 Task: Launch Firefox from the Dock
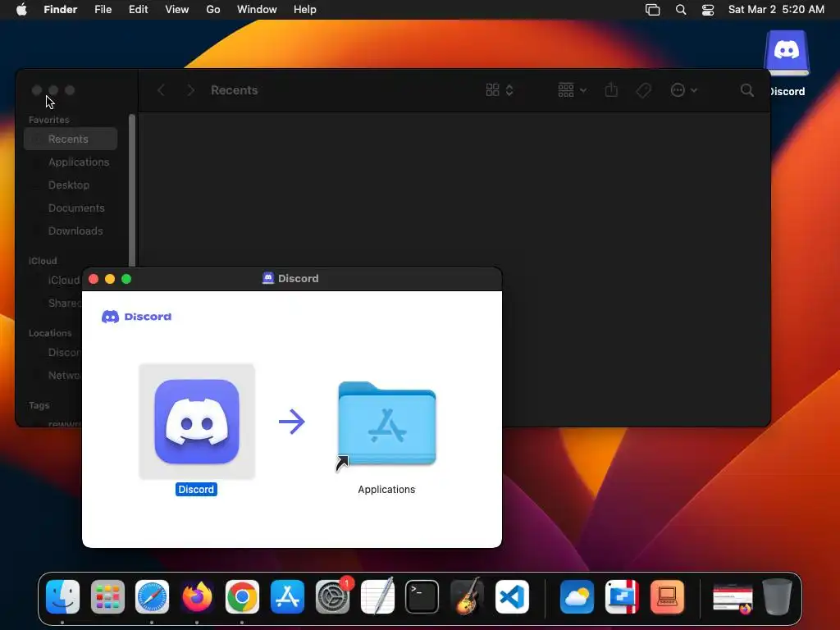[197, 597]
